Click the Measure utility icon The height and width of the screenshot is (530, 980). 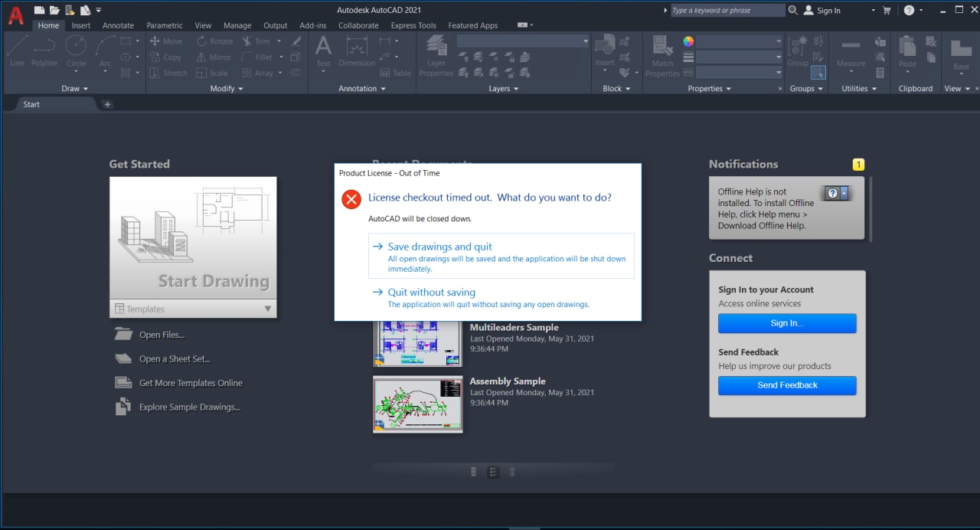tap(851, 51)
